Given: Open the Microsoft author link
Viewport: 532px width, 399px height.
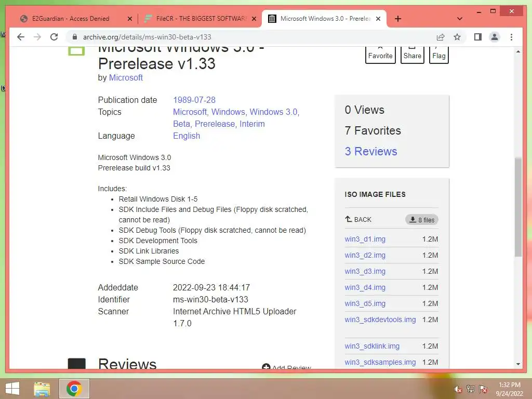Looking at the screenshot, I should coord(126,78).
